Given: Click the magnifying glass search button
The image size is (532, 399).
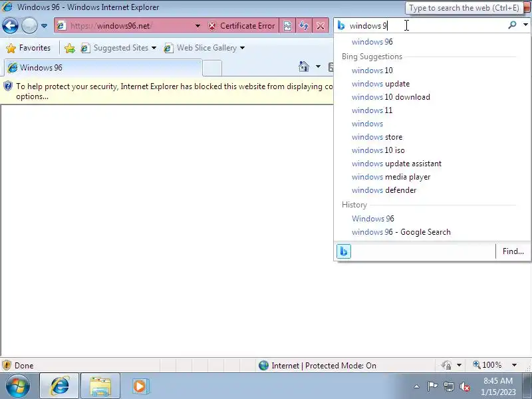Looking at the screenshot, I should 512,25.
